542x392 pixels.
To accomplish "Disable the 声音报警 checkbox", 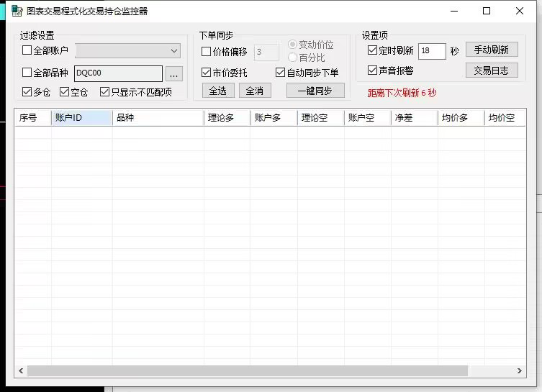I will tap(372, 70).
